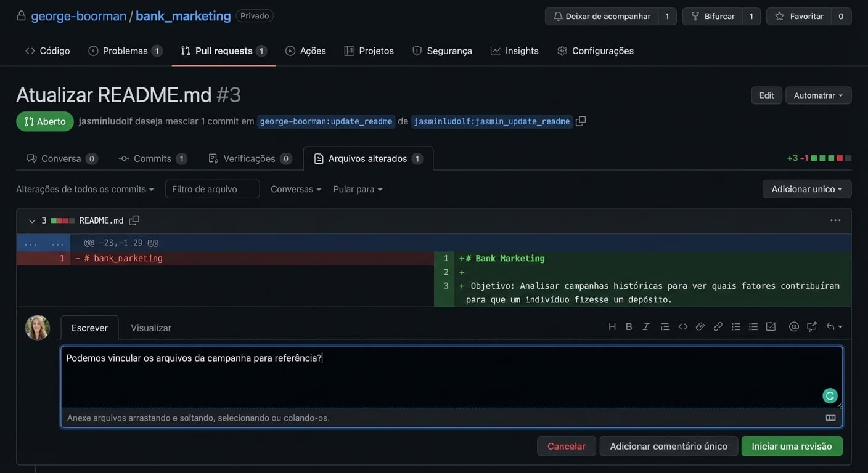Click the Favoritar star button
The image size is (868, 473).
click(x=799, y=16)
